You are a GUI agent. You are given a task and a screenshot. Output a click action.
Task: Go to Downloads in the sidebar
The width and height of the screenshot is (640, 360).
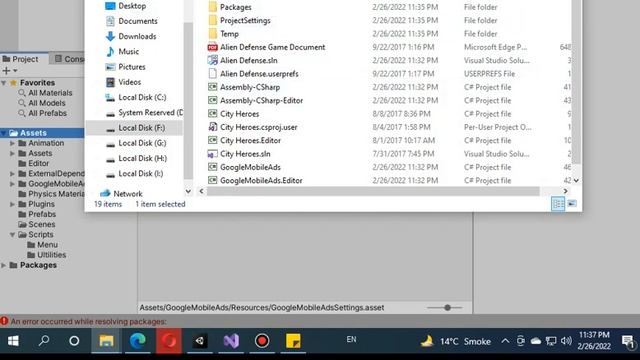point(137,36)
